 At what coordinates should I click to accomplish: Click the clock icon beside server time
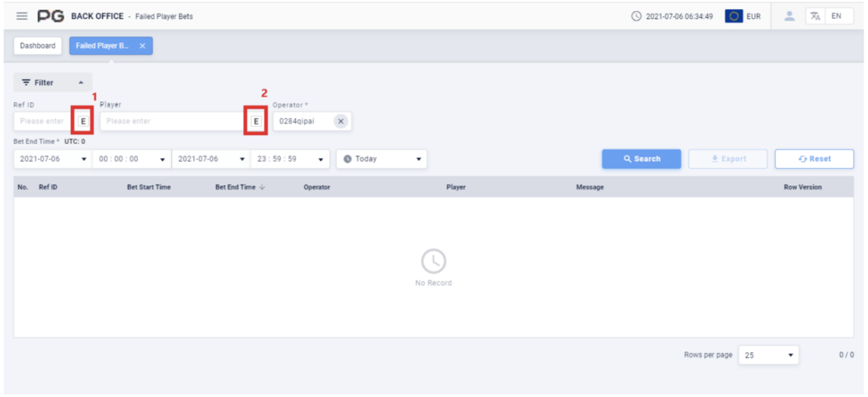click(x=636, y=16)
